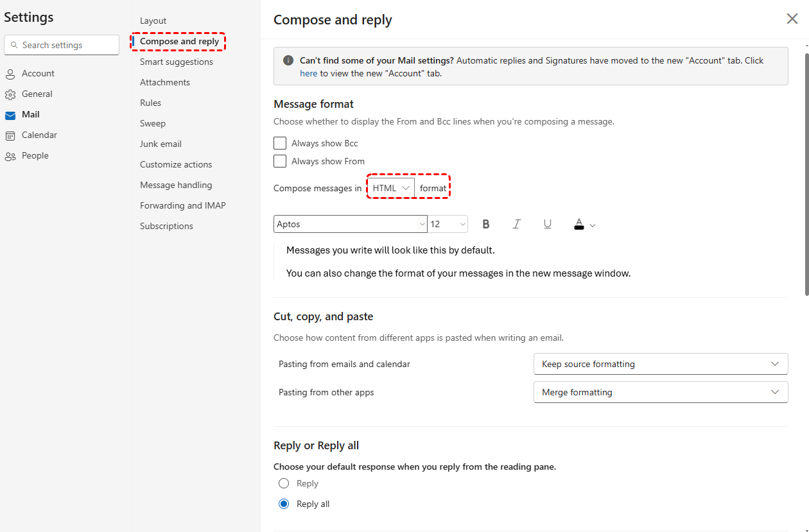The height and width of the screenshot is (532, 809).
Task: Open the Rules settings page
Action: click(x=150, y=103)
